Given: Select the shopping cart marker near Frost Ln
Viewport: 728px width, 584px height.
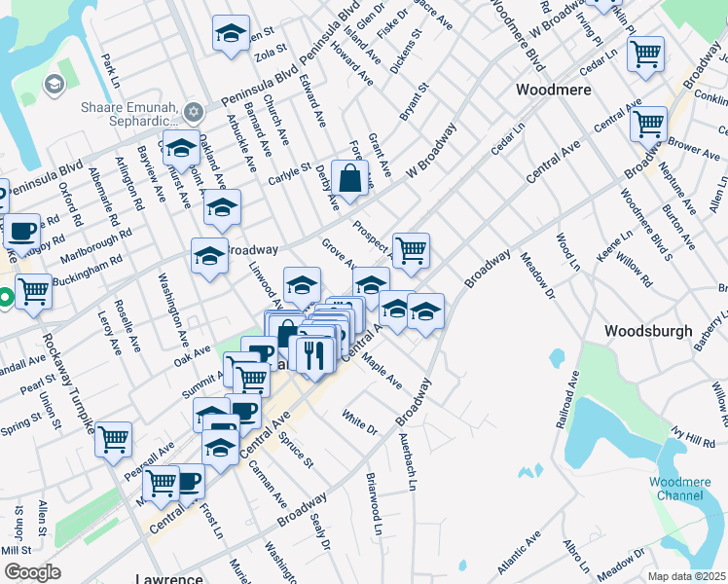Looking at the screenshot, I should point(161,482).
